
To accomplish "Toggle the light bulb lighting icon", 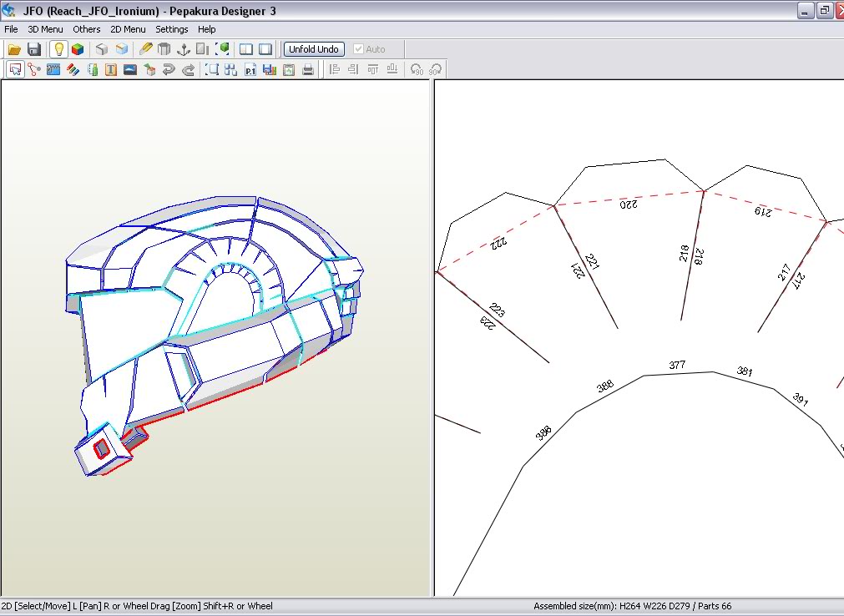I will (58, 49).
